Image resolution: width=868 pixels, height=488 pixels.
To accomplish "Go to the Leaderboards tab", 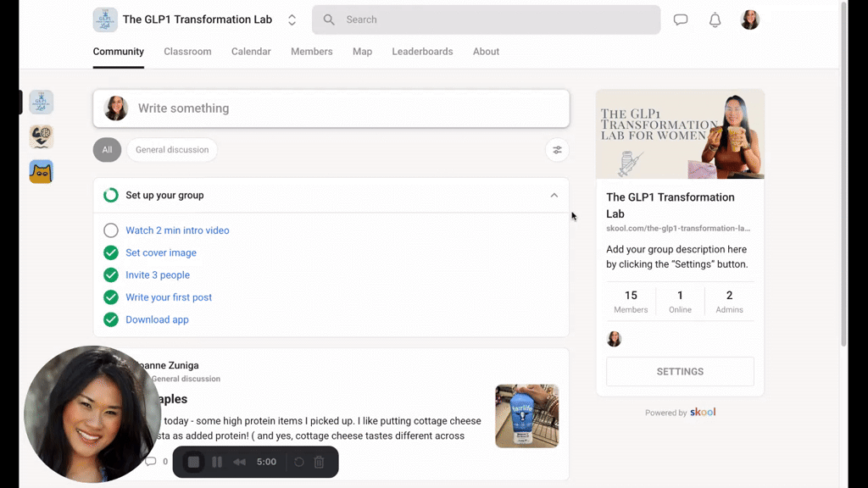I will coord(422,52).
